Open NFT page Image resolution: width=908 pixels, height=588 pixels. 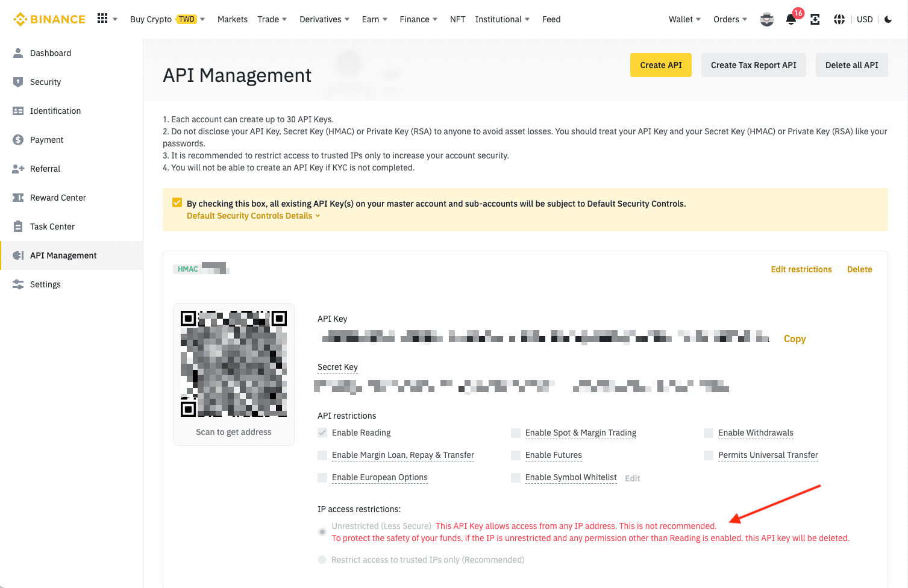pyautogui.click(x=458, y=19)
